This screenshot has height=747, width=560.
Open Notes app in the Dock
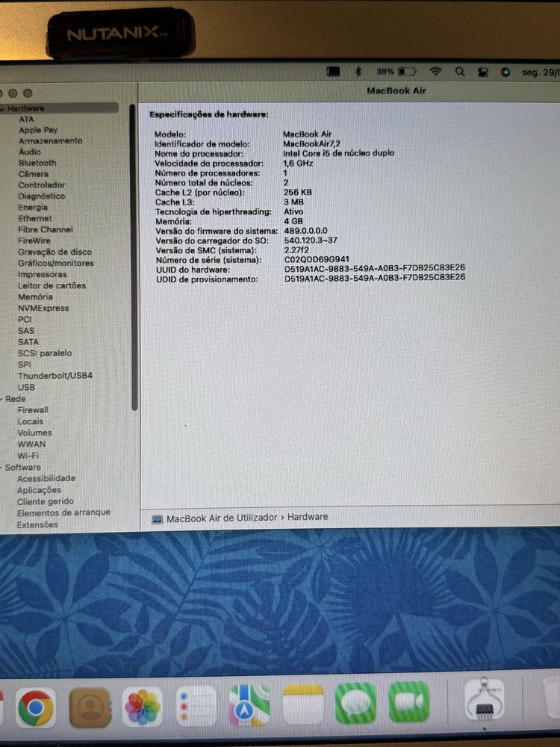pos(303,704)
